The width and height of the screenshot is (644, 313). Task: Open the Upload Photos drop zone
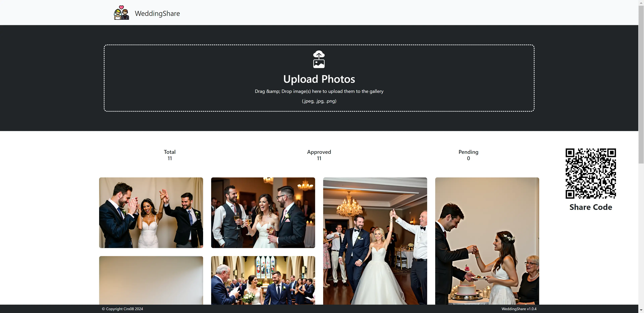[319, 78]
